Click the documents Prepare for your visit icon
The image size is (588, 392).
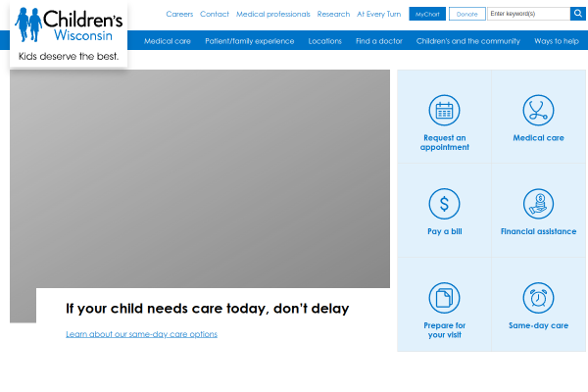(x=444, y=298)
